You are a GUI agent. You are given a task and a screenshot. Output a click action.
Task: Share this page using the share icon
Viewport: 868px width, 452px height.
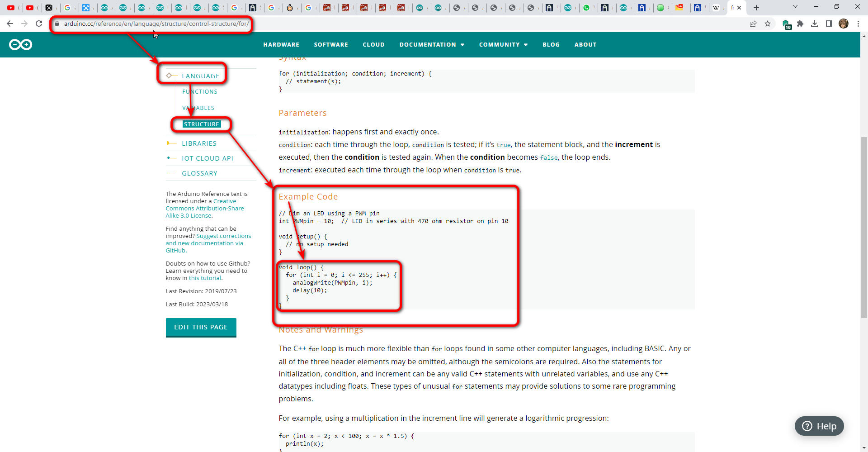[x=753, y=24]
